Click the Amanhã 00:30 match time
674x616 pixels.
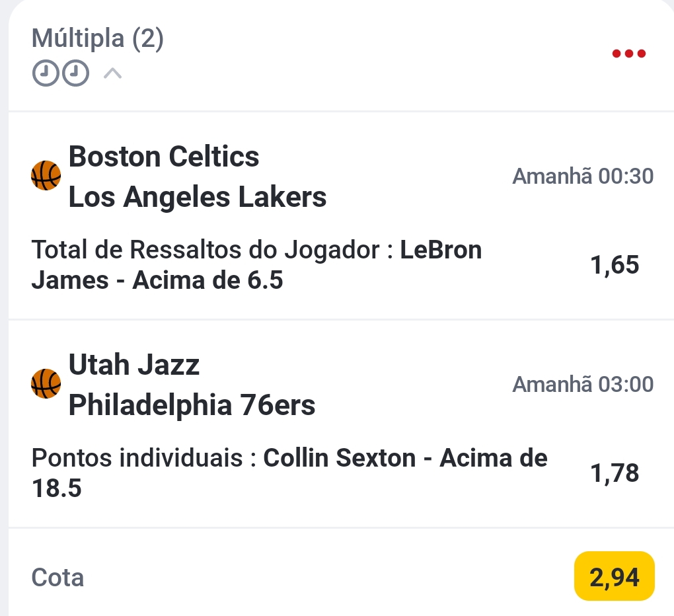[583, 176]
